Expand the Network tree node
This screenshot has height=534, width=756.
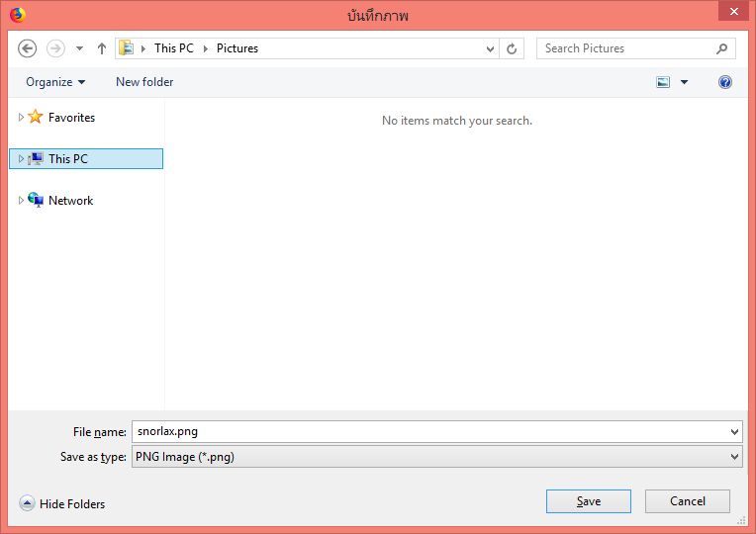tap(21, 201)
